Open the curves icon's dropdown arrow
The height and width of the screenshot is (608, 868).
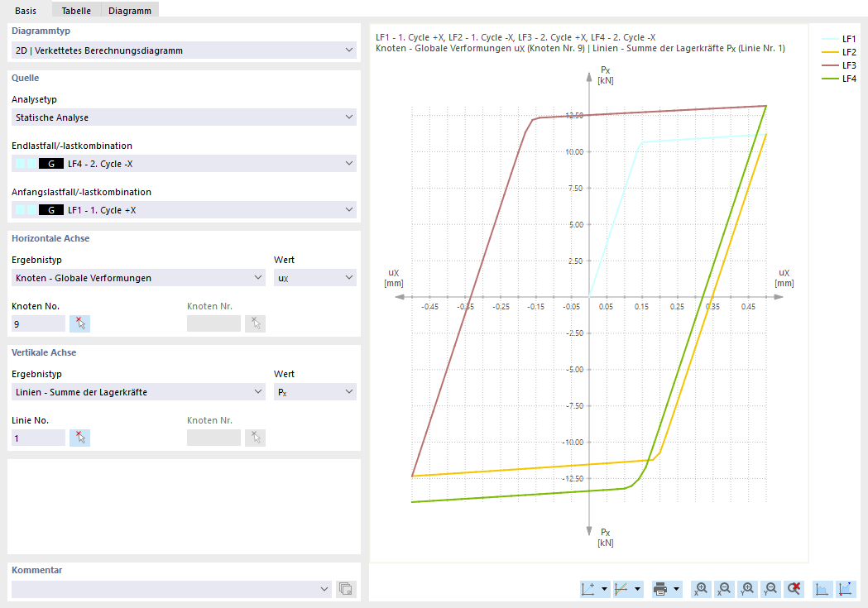tap(637, 589)
